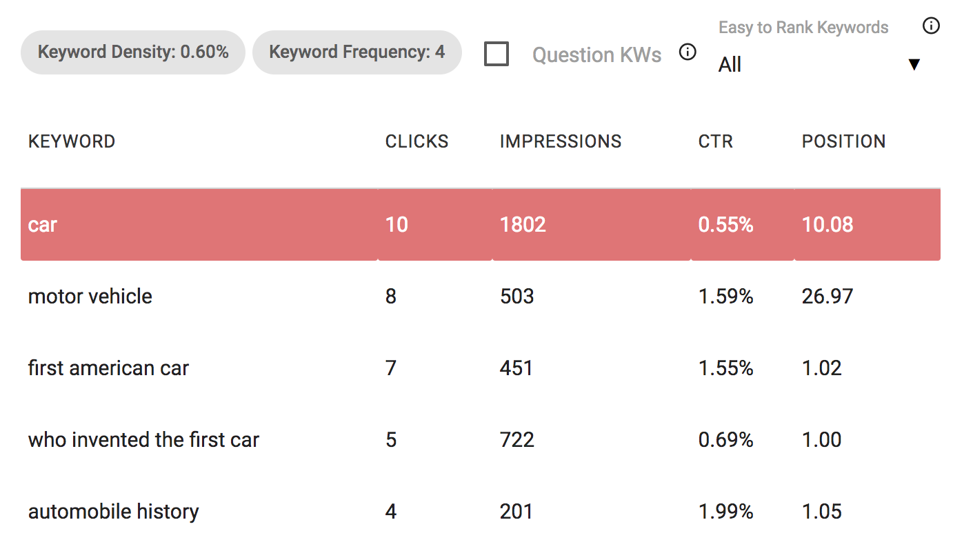Open the who invented the first car keyword
The height and width of the screenshot is (560, 953).
[143, 439]
